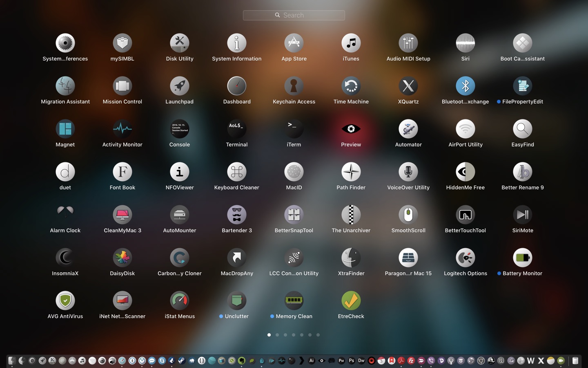Image resolution: width=588 pixels, height=368 pixels.
Task: Open AVG AntiVirus
Action: click(x=65, y=301)
